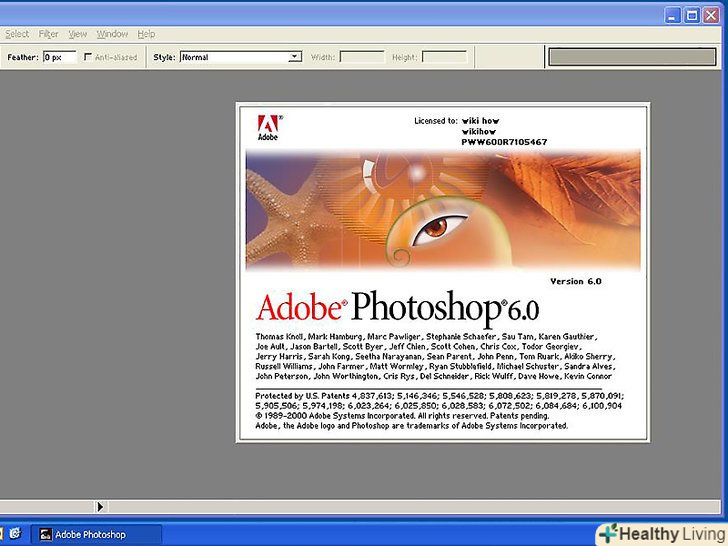The image size is (728, 546).
Task: Click the Photoshop icon in the taskbar button
Action: (x=45, y=535)
